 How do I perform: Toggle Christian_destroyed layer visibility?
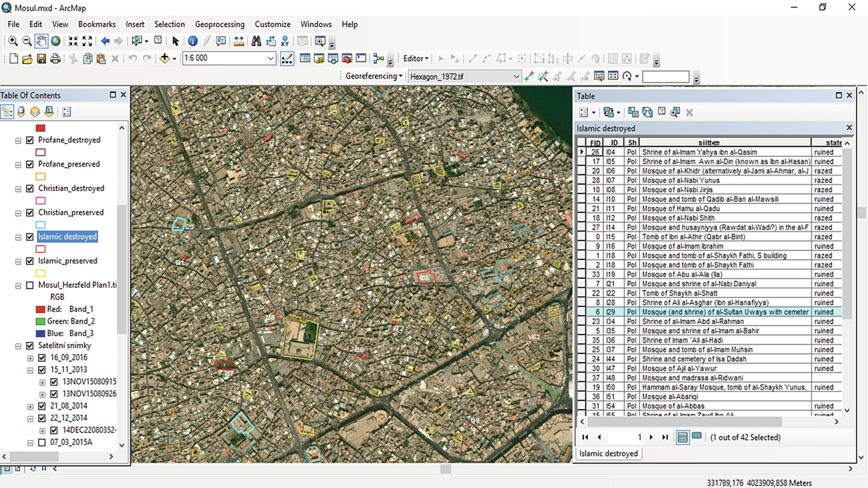coord(30,188)
